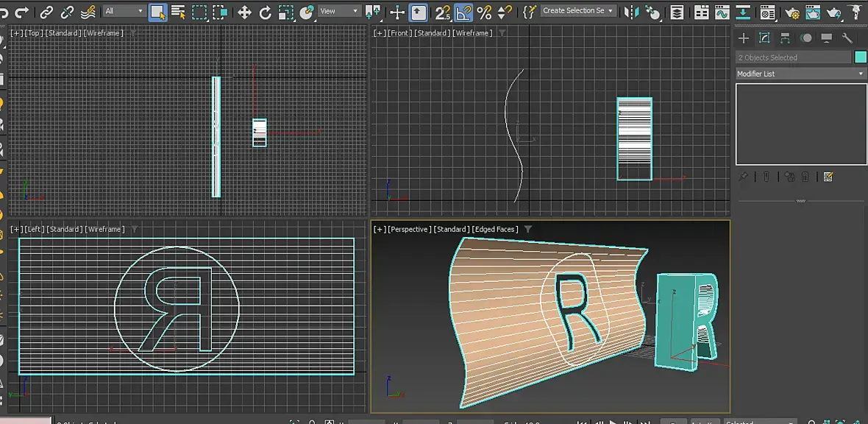Click the teal object color swatch

tap(861, 57)
